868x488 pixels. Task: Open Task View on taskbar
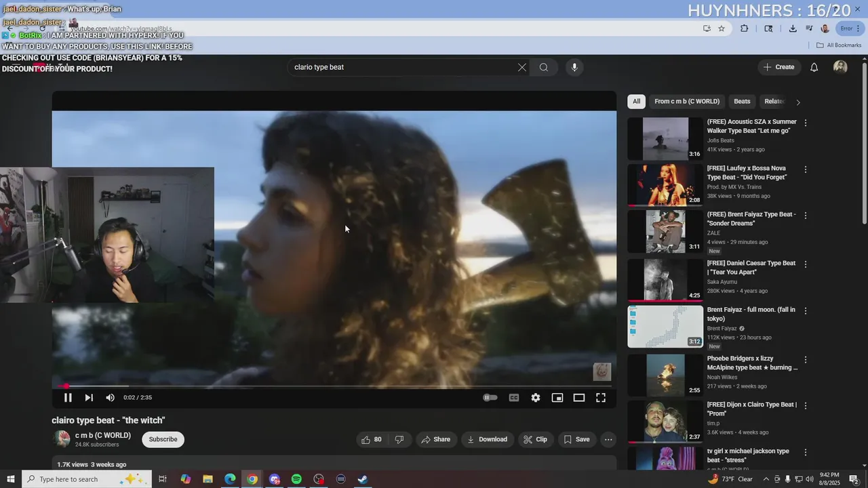(163, 479)
